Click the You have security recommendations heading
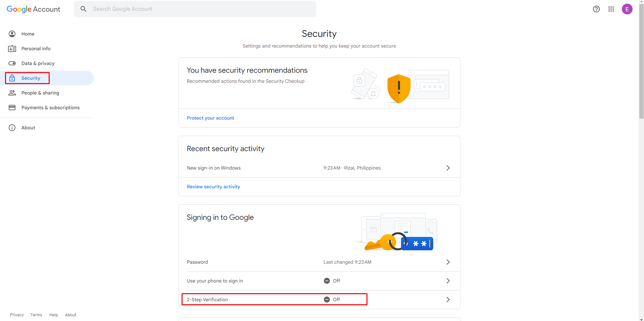644x321 pixels. click(x=247, y=70)
